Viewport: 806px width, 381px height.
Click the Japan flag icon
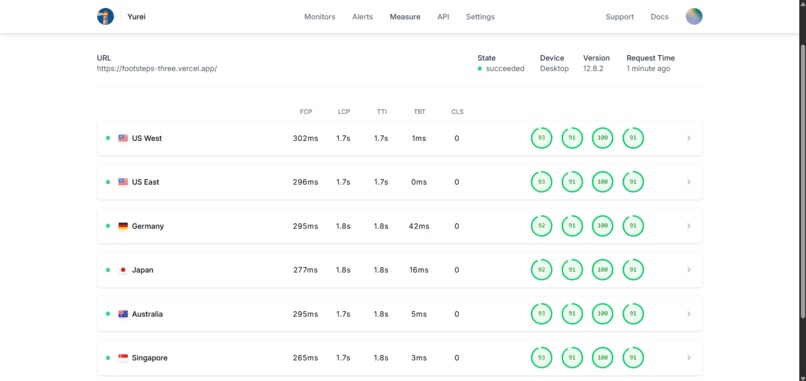point(123,270)
